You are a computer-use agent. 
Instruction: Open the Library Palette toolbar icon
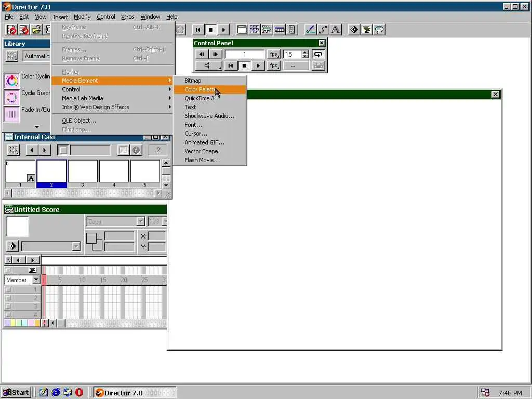point(292,30)
